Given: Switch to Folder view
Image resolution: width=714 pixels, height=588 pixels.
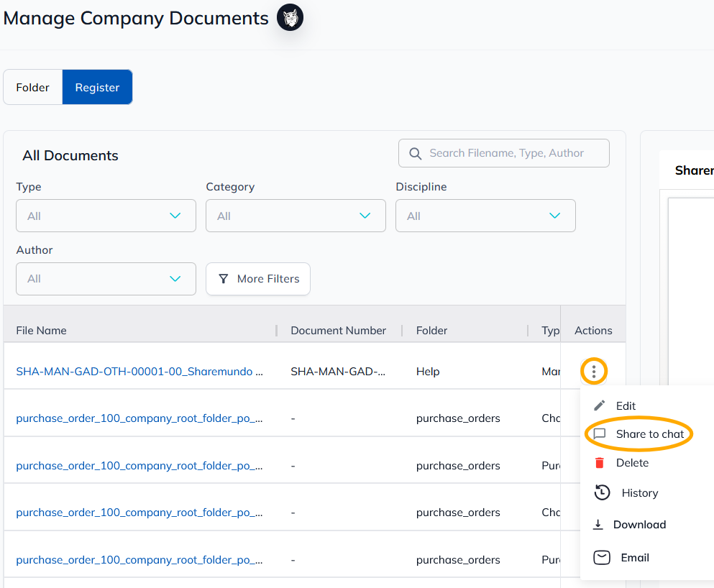Looking at the screenshot, I should click(33, 88).
